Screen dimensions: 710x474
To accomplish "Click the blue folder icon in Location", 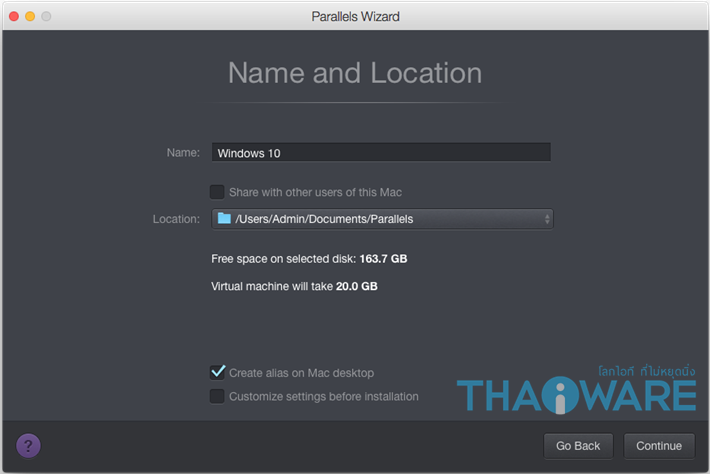I will tap(224, 219).
